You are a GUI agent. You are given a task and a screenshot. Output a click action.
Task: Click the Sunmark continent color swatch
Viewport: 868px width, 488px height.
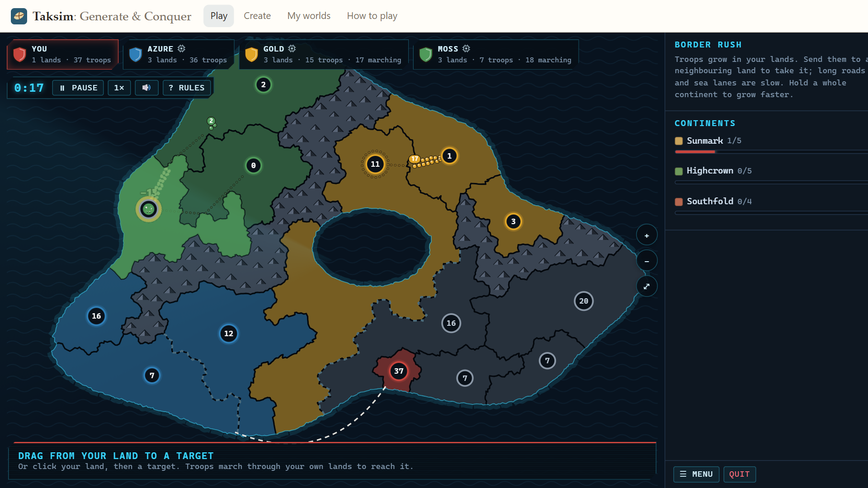point(679,141)
